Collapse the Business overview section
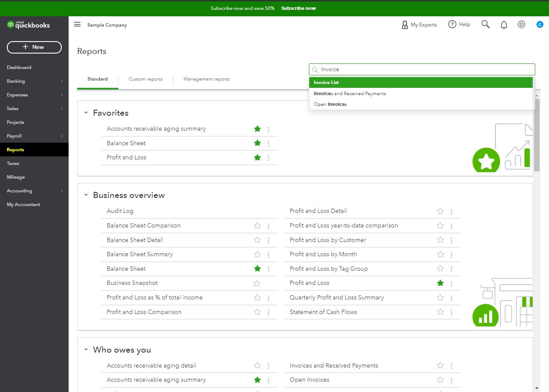 [86, 195]
